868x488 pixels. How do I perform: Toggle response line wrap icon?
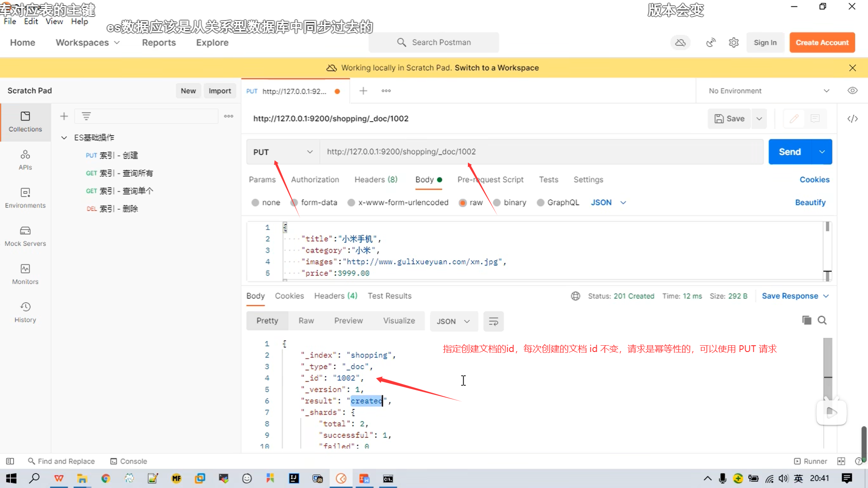pos(493,321)
